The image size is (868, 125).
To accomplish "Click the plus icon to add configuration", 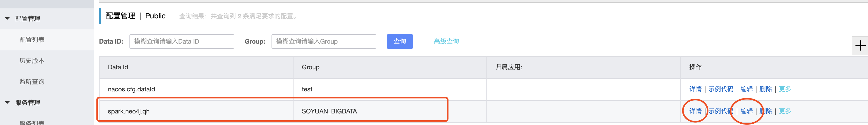I will pos(860,45).
